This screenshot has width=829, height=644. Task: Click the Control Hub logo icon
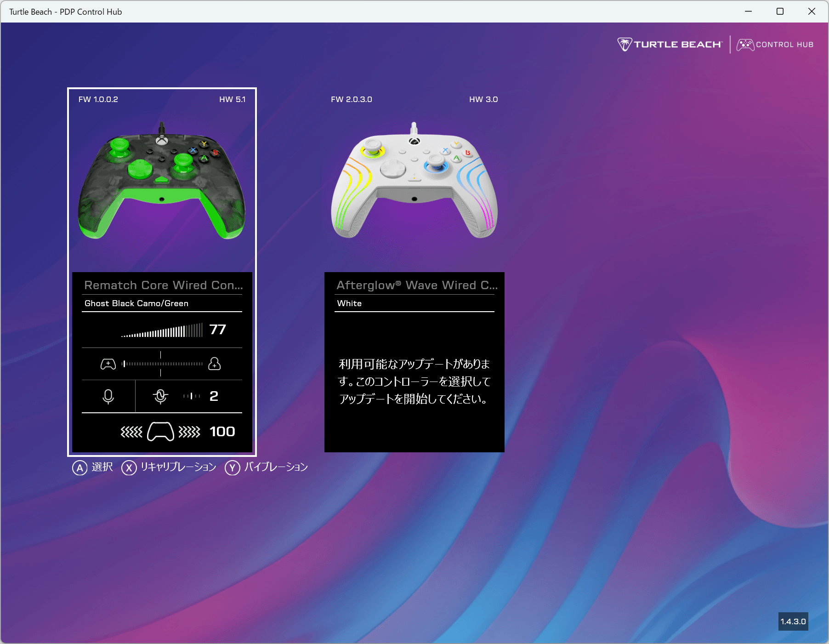[745, 45]
